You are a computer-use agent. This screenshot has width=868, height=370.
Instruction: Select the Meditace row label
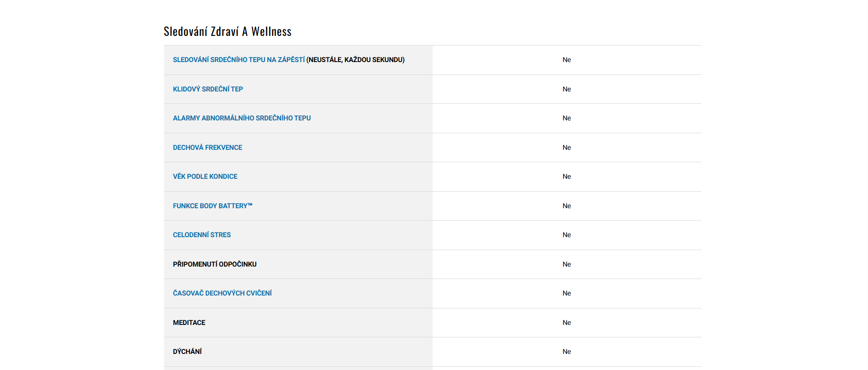pyautogui.click(x=189, y=323)
